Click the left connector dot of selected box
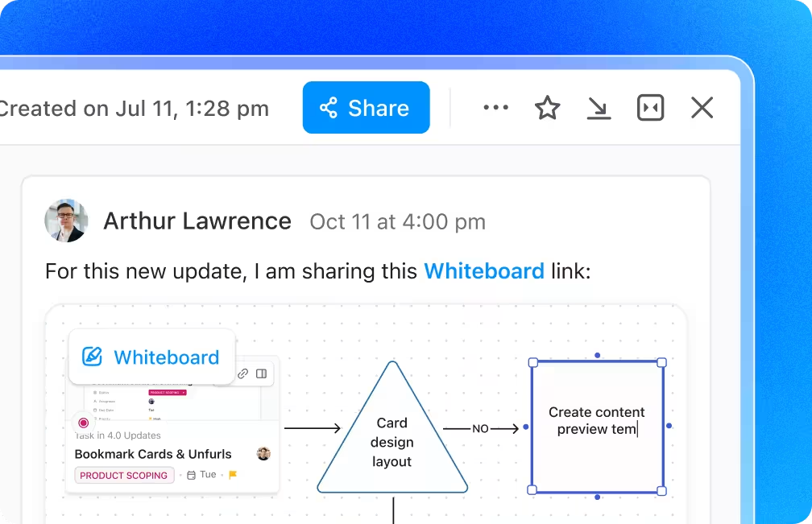Image resolution: width=812 pixels, height=524 pixels. pyautogui.click(x=525, y=427)
